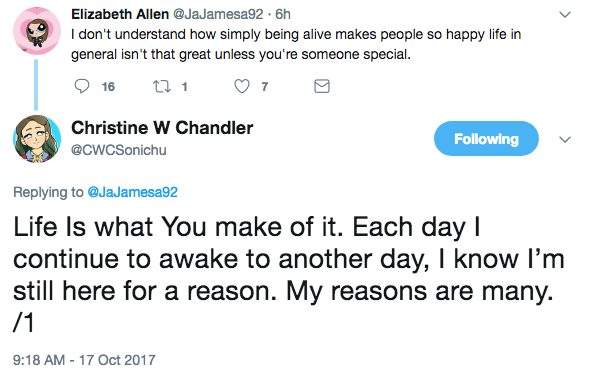Viewport: 596px width, 381px height.
Task: Click the reply count 16
Action: 108,87
